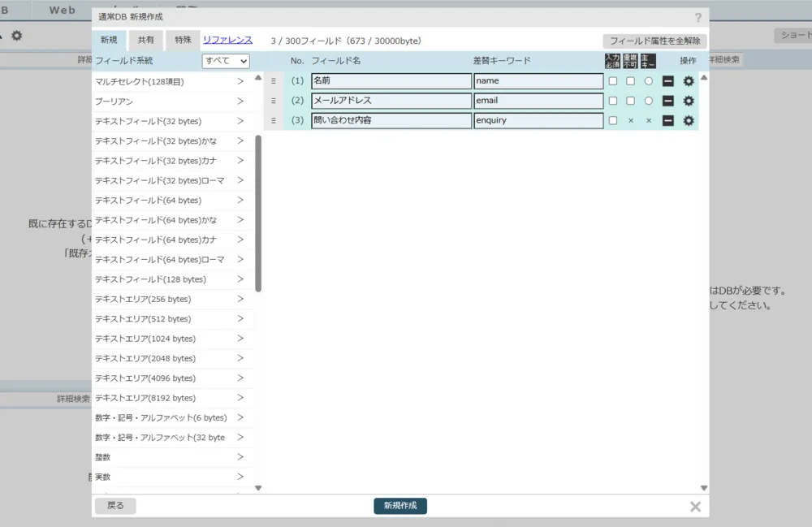The height and width of the screenshot is (527, 812).
Task: Click the 重複不可 column header icon
Action: [630, 61]
